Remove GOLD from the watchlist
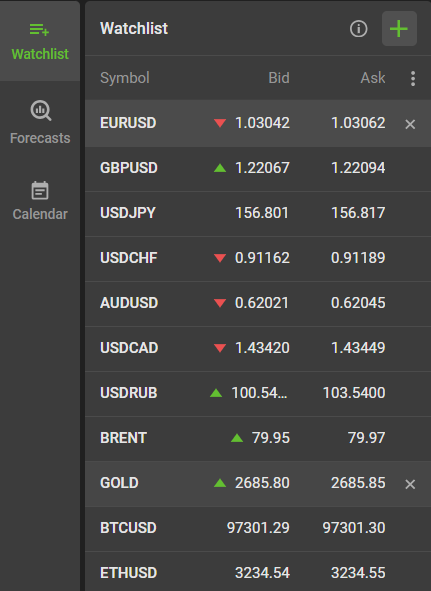This screenshot has height=591, width=431. click(x=410, y=484)
